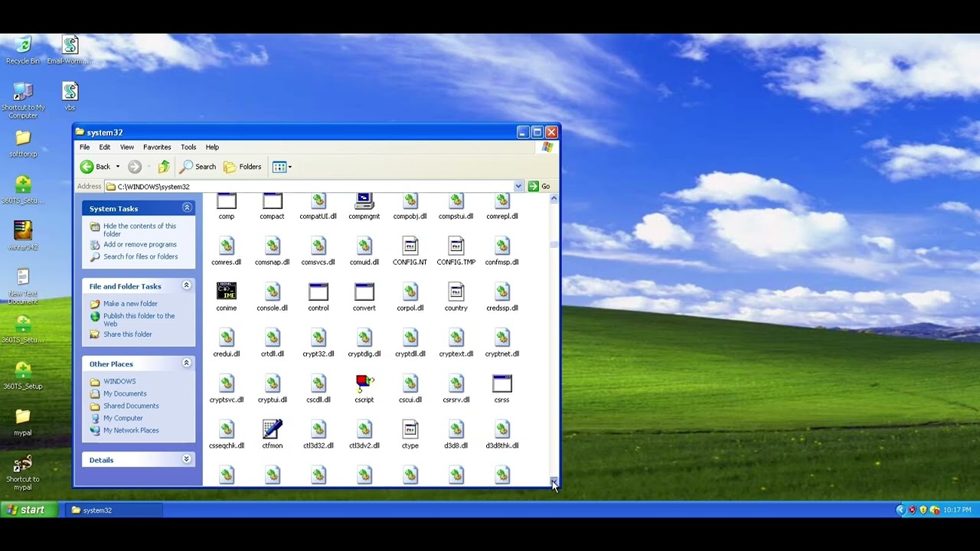Open the Back button history dropdown arrow
980x551 pixels.
coord(117,167)
